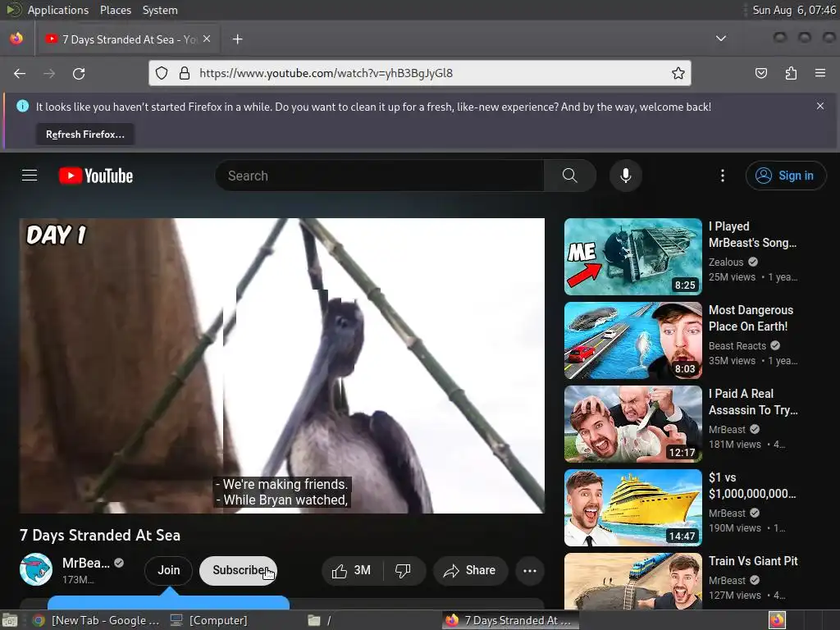Click the video player area

pos(282,365)
